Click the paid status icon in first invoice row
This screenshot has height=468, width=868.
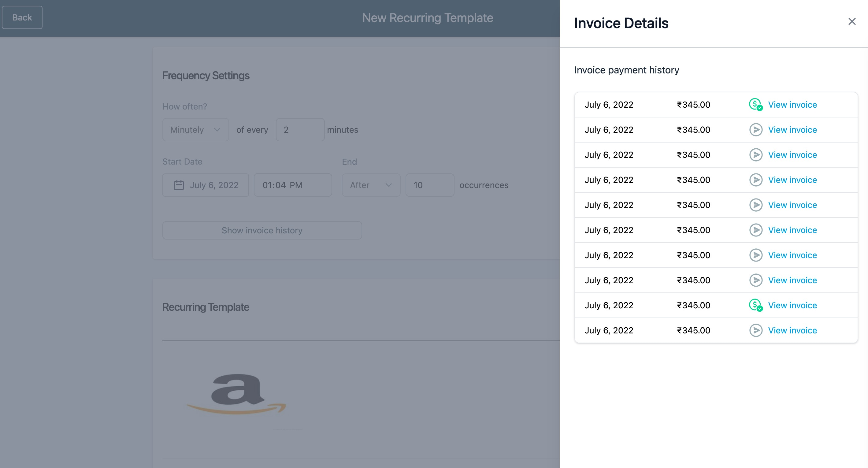[755, 104]
